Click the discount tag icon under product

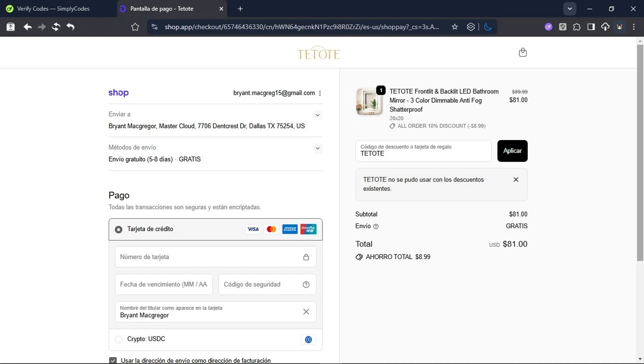coord(392,126)
